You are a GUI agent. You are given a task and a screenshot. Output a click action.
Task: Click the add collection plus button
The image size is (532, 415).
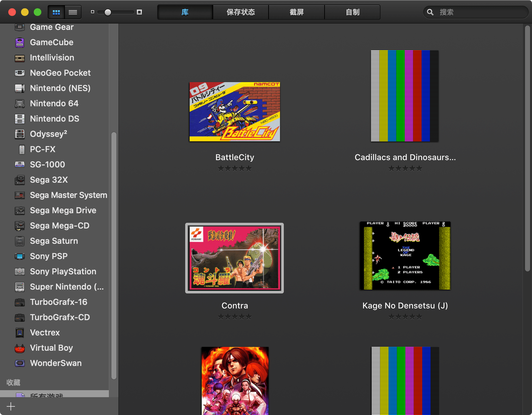11,406
